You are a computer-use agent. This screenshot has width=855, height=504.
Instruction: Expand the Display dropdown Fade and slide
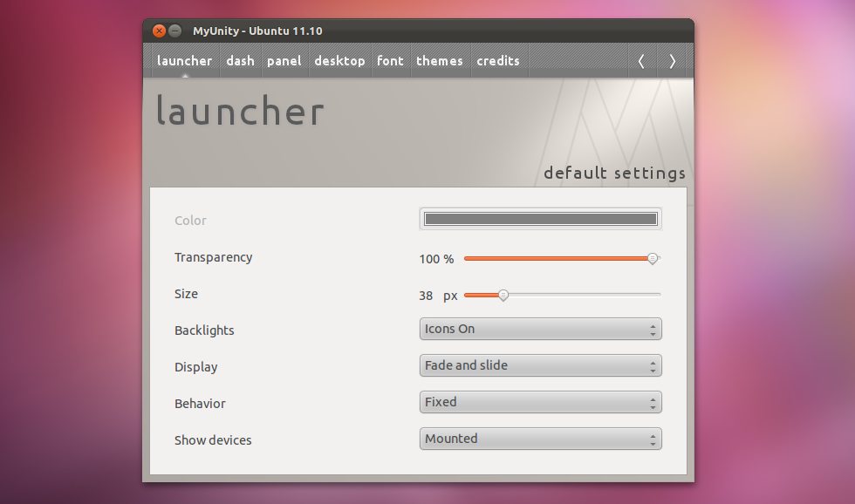coord(540,365)
